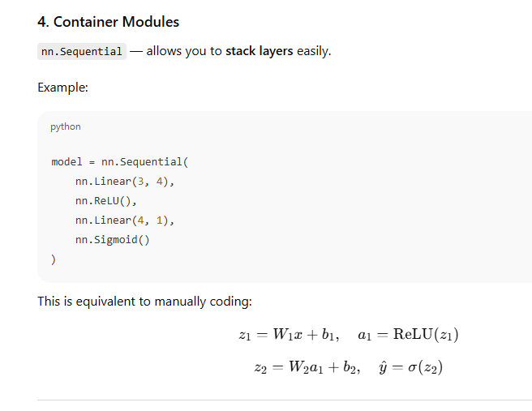Click the a₁ = ReLU(z₁) equation
The image size is (532, 411).
408,335
